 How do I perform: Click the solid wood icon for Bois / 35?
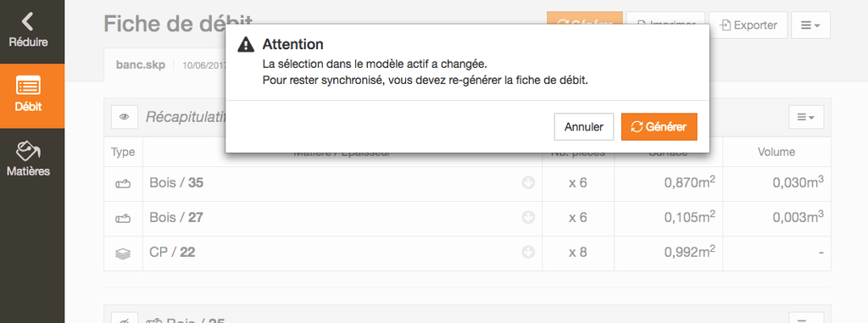(x=123, y=185)
